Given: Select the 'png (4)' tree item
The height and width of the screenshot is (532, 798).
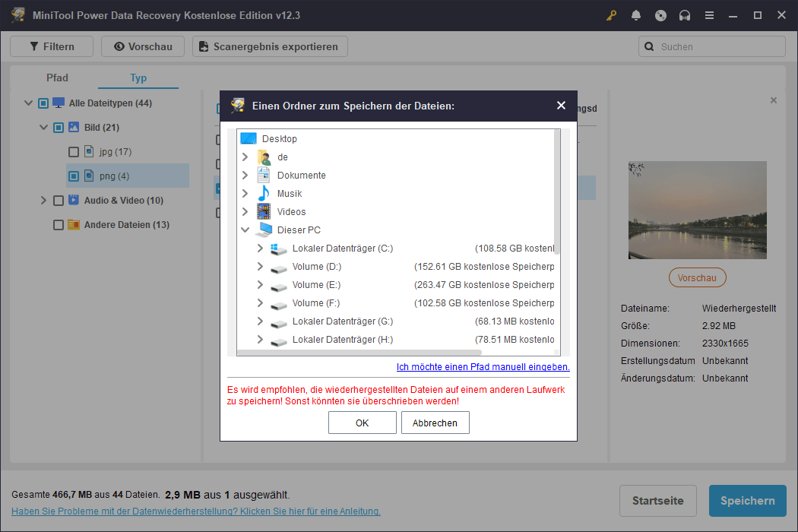Looking at the screenshot, I should (x=127, y=176).
